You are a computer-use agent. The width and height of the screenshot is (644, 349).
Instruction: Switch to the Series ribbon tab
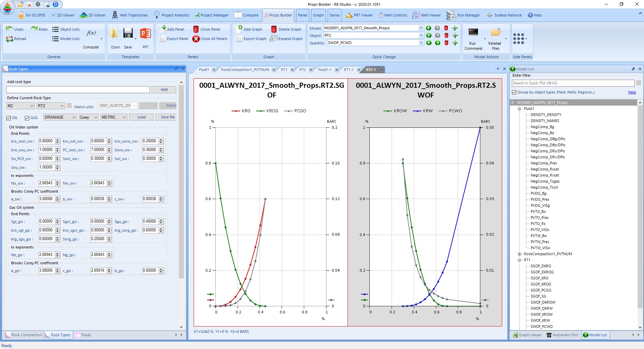pyautogui.click(x=334, y=15)
